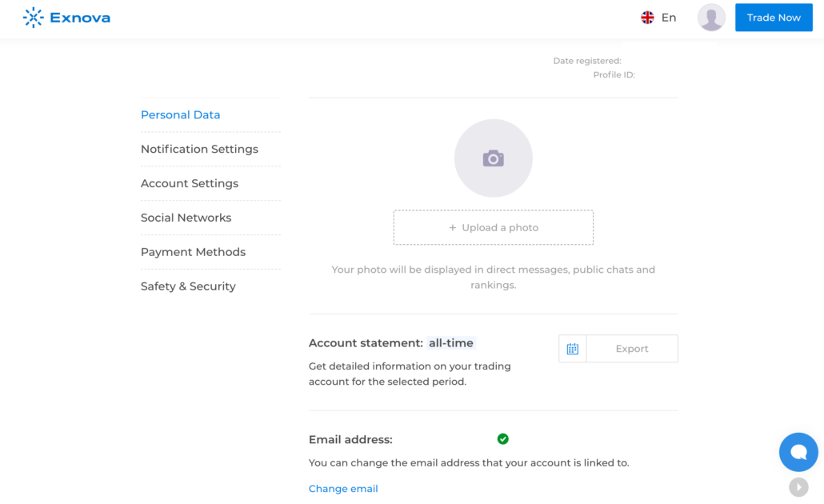Open Social Networks settings
The image size is (824, 504).
coord(186,217)
